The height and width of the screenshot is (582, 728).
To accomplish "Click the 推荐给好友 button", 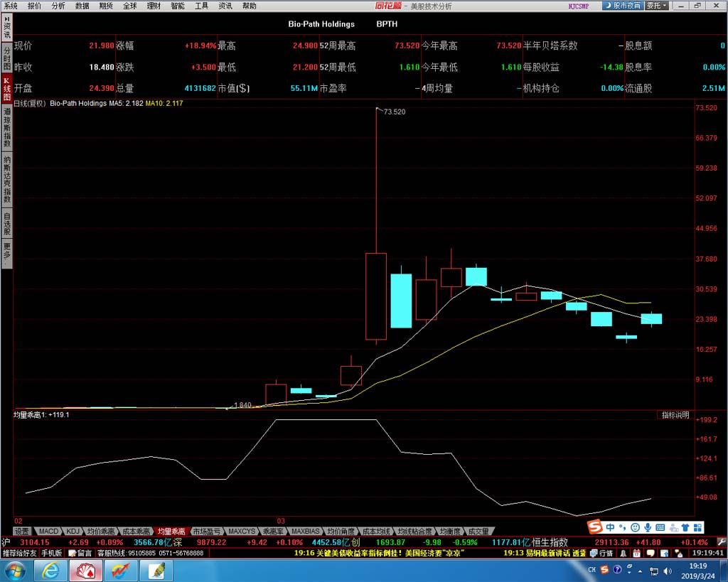I will (19, 554).
